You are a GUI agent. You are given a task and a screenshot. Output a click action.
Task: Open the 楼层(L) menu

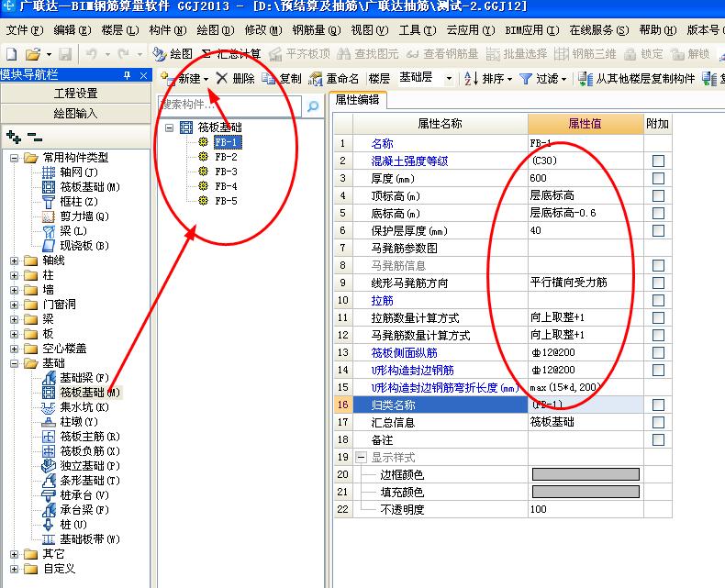[x=119, y=30]
